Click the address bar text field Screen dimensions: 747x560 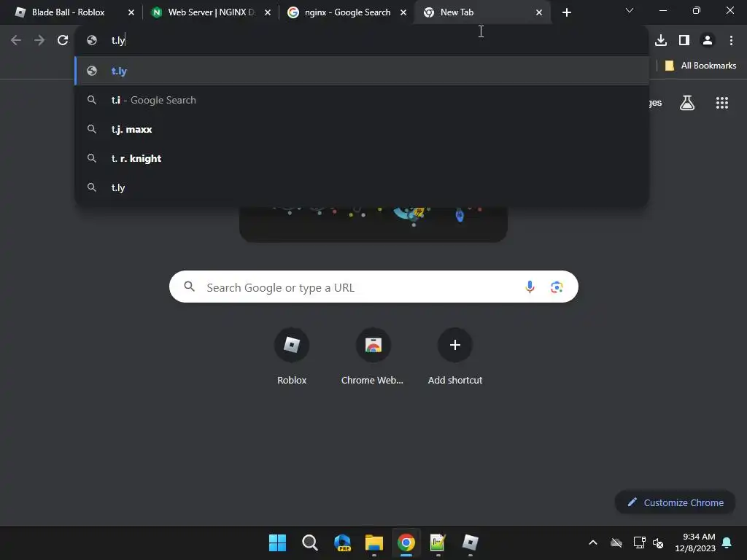pyautogui.click(x=362, y=41)
